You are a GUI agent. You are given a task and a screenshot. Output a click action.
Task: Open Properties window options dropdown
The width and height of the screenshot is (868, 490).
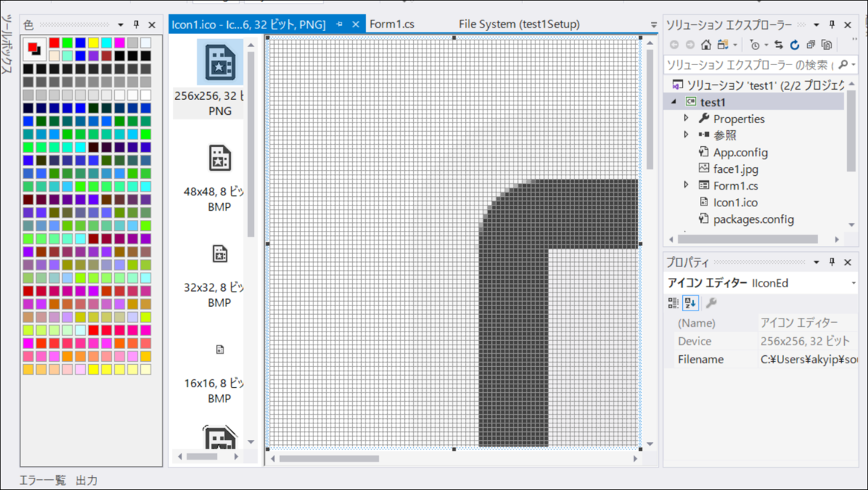point(818,262)
